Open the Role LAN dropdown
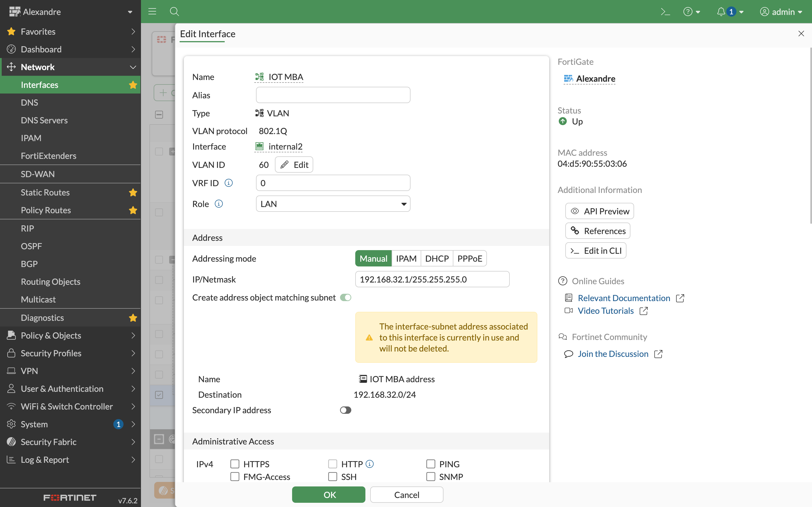Screen dimensions: 812x507 (333, 204)
